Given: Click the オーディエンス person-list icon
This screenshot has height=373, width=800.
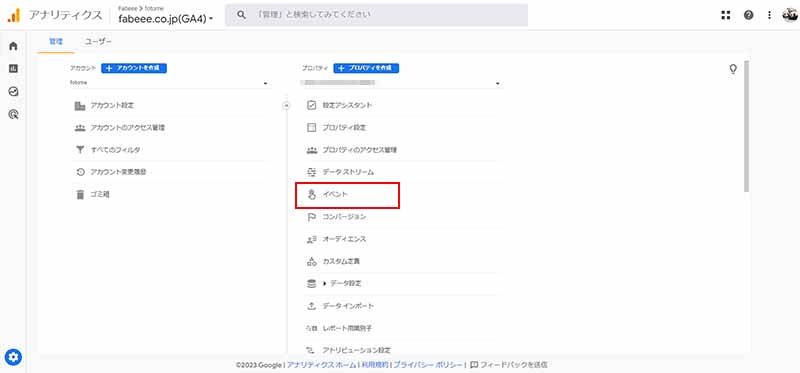Looking at the screenshot, I should 311,239.
